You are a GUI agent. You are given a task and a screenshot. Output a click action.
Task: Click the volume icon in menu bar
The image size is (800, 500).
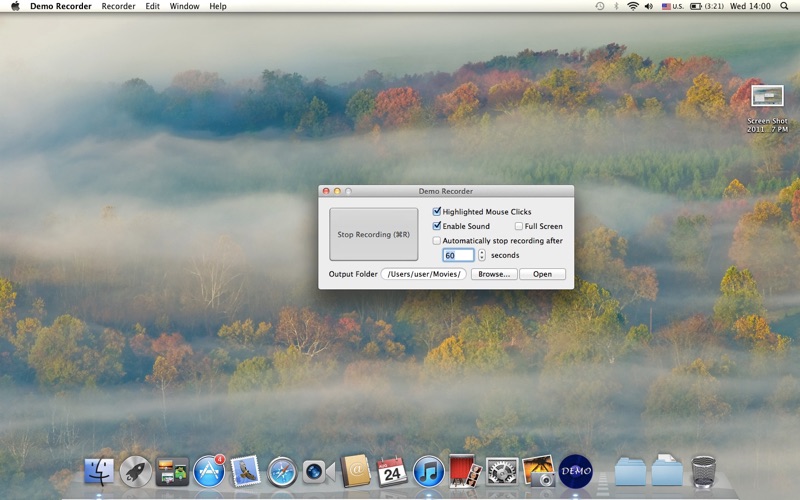[648, 6]
